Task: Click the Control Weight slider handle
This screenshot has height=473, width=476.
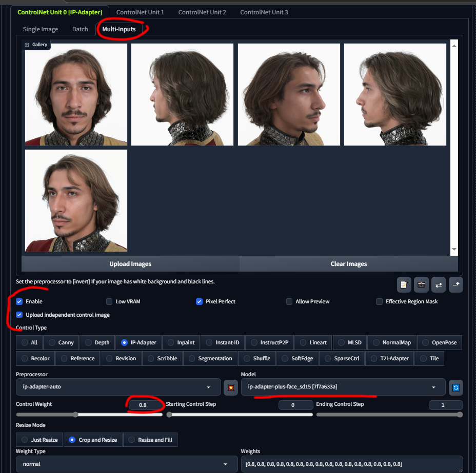Action: (75, 415)
